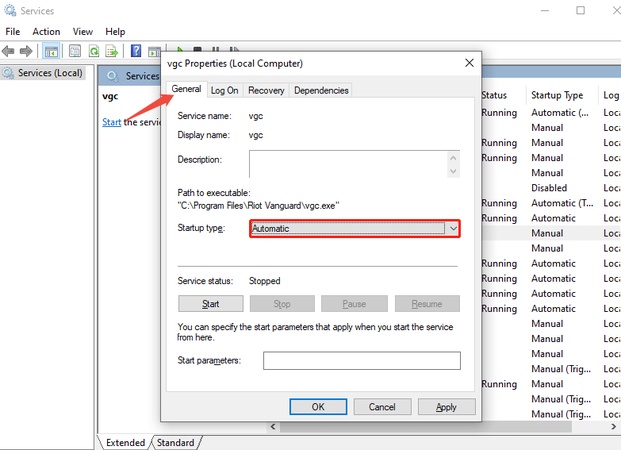Switch to the Extended view tab
Viewport: 621px width, 450px height.
click(125, 442)
